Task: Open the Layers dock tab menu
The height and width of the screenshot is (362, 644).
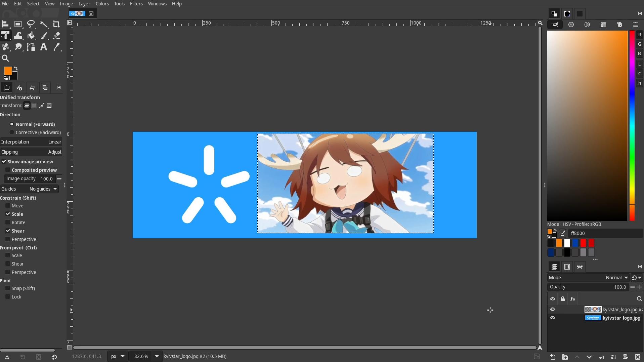Action: pos(640,267)
